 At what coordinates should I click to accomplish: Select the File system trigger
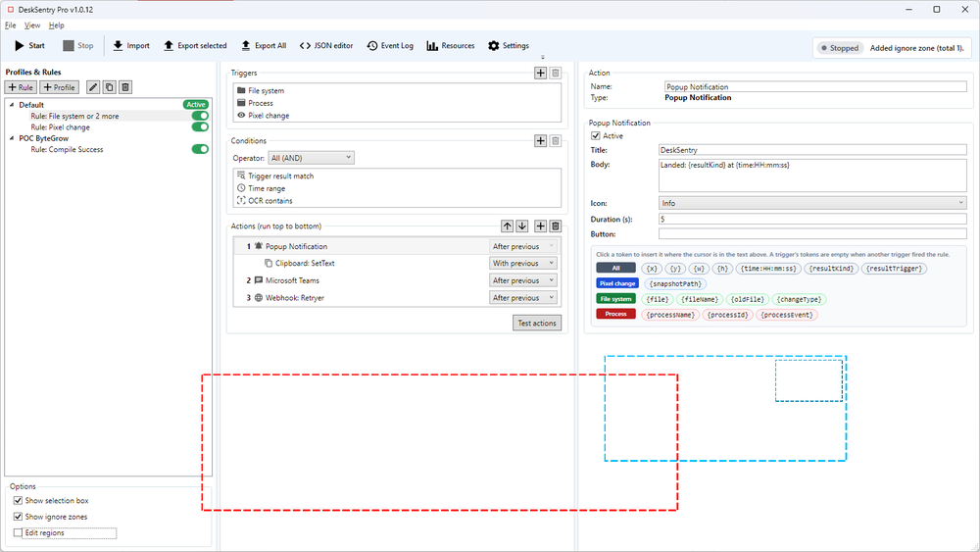(397, 90)
